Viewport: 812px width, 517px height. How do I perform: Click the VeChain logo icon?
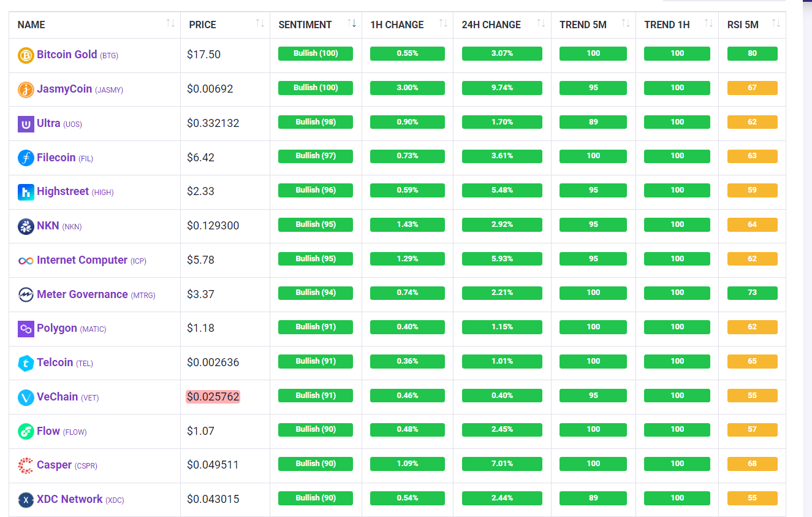click(26, 397)
